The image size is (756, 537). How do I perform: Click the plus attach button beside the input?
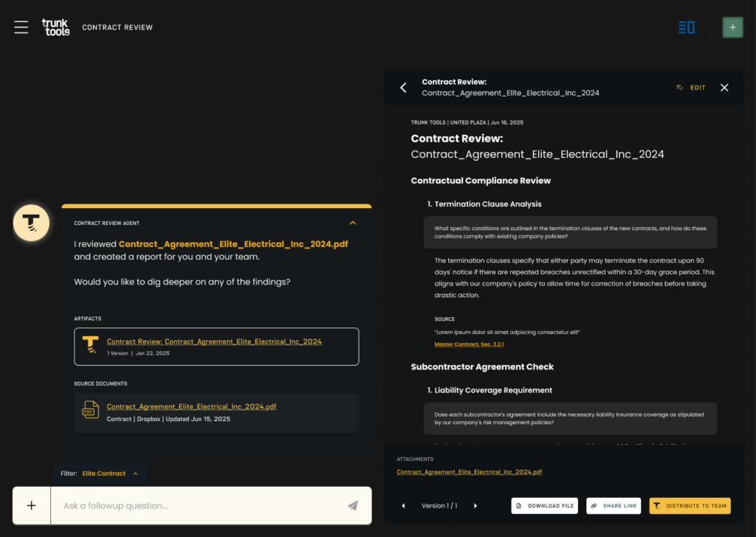point(31,505)
